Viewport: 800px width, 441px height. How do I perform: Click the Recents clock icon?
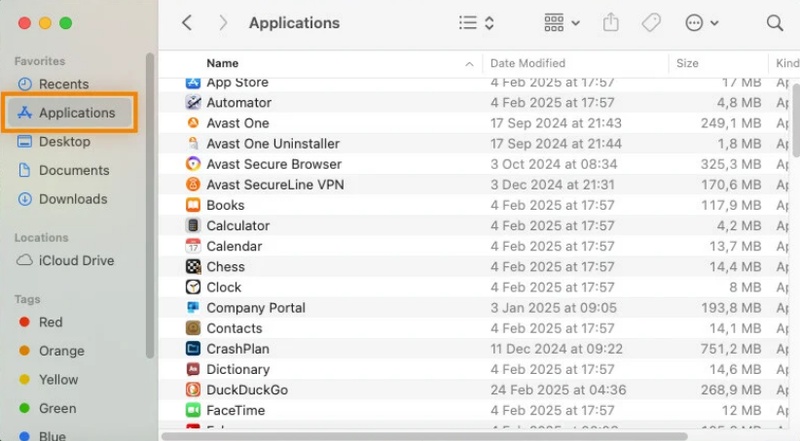[x=24, y=84]
